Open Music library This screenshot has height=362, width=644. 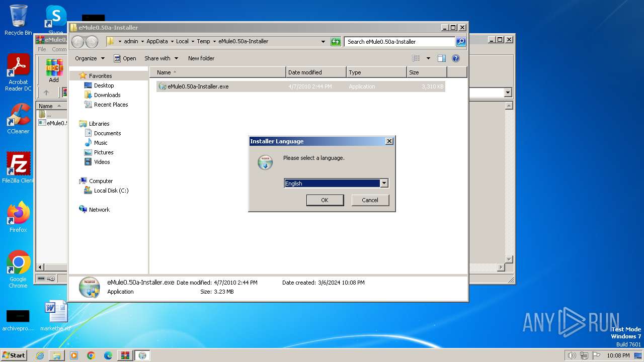(101, 143)
